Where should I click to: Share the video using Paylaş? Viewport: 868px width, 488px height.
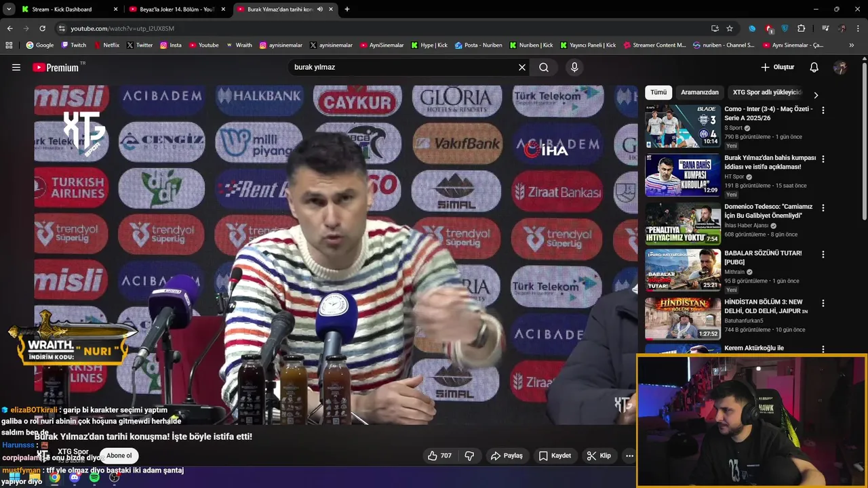pos(507,455)
